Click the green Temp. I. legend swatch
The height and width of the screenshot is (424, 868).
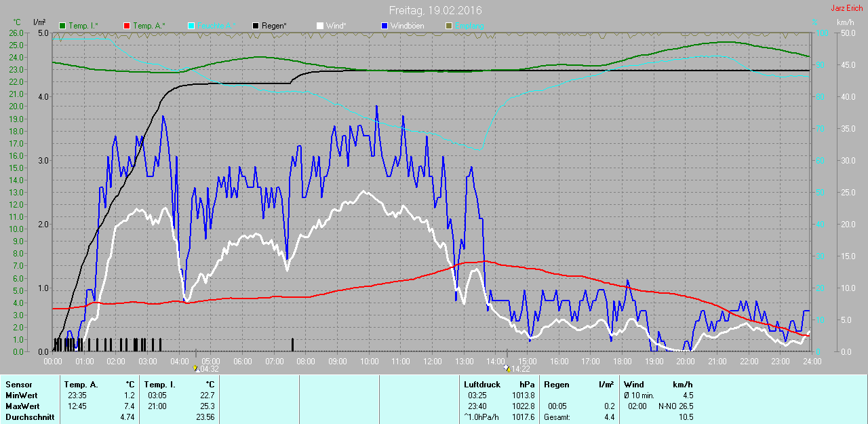63,26
